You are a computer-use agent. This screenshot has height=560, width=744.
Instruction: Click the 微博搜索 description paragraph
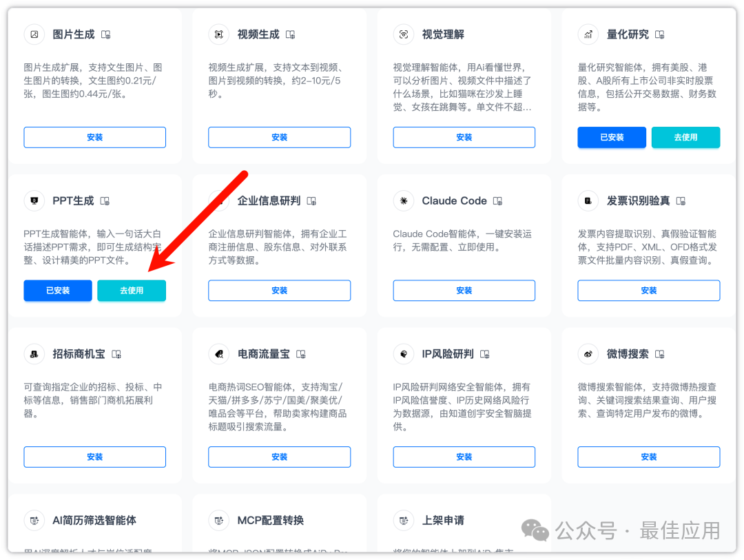[647, 400]
